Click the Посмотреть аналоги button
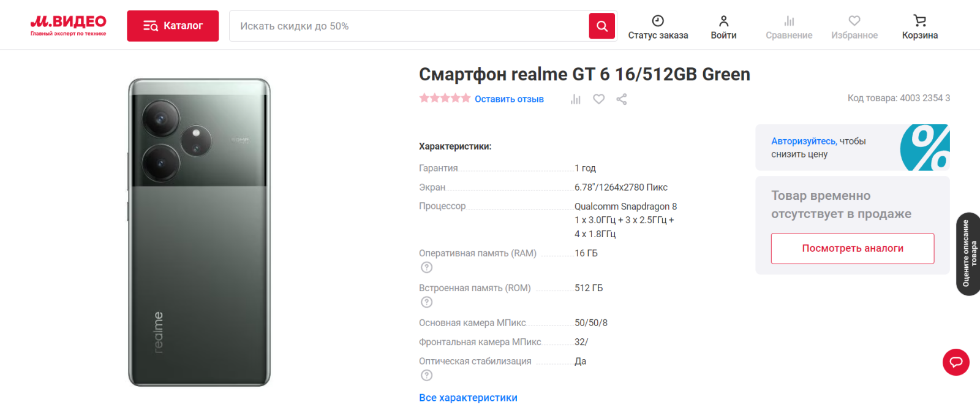The image size is (980, 410). point(853,248)
